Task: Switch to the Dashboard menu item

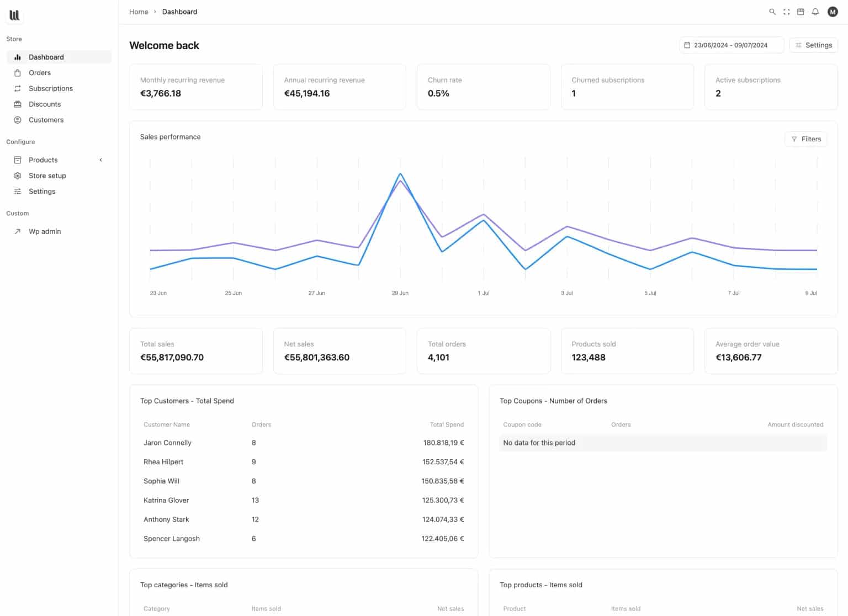Action: click(46, 57)
